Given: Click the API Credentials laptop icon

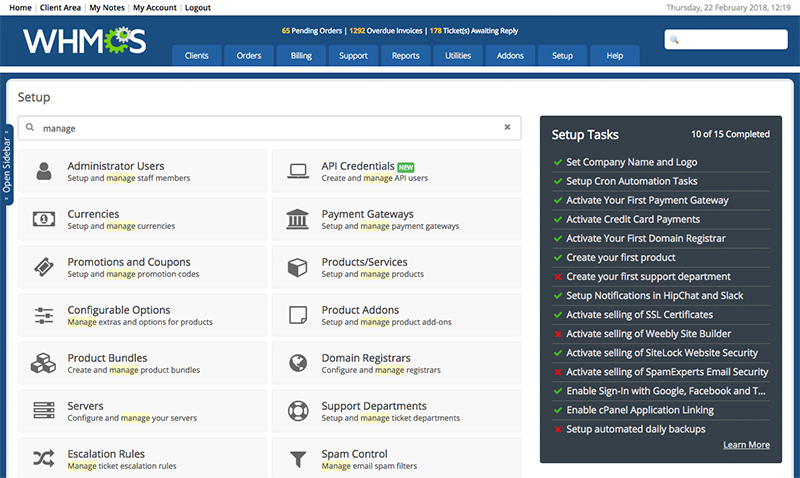Looking at the screenshot, I should [298, 171].
